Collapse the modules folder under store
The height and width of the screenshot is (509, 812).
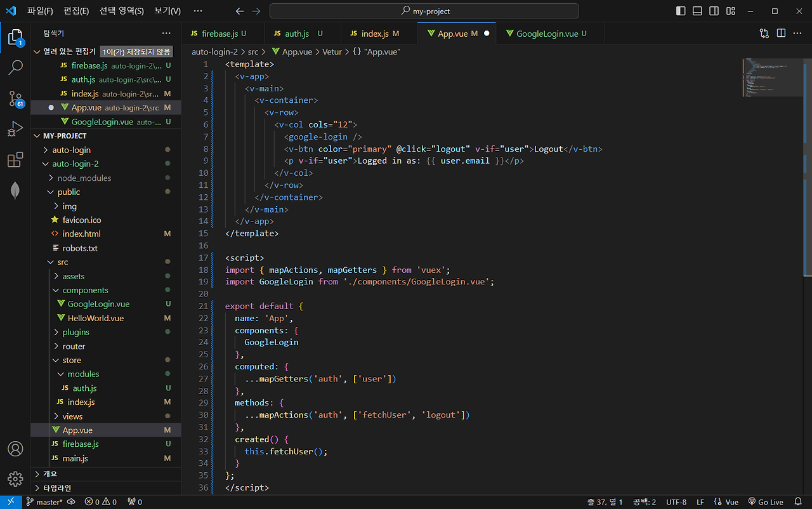[x=105, y=374]
